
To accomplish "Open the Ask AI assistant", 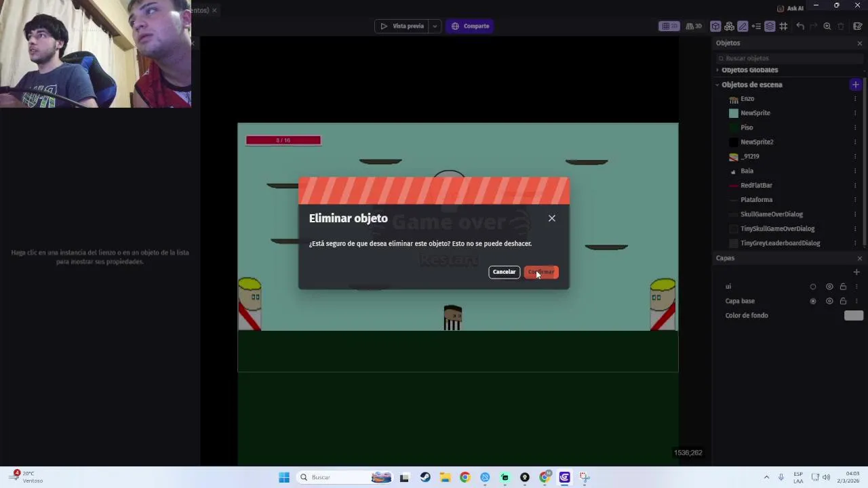I will 790,8.
